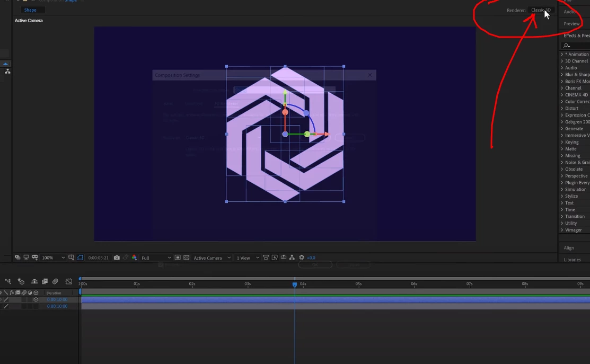Viewport: 590px width, 364px height.
Task: Toggle Hide Shy Layers in timeline
Action: coord(34,281)
